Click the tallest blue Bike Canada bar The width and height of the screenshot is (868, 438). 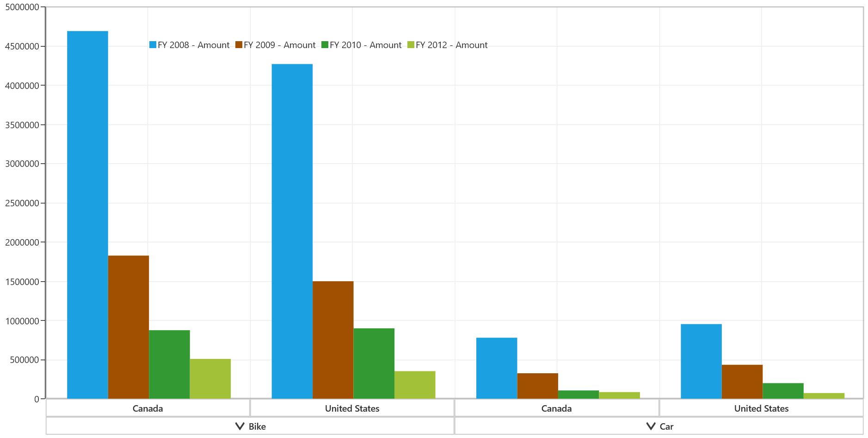87,215
